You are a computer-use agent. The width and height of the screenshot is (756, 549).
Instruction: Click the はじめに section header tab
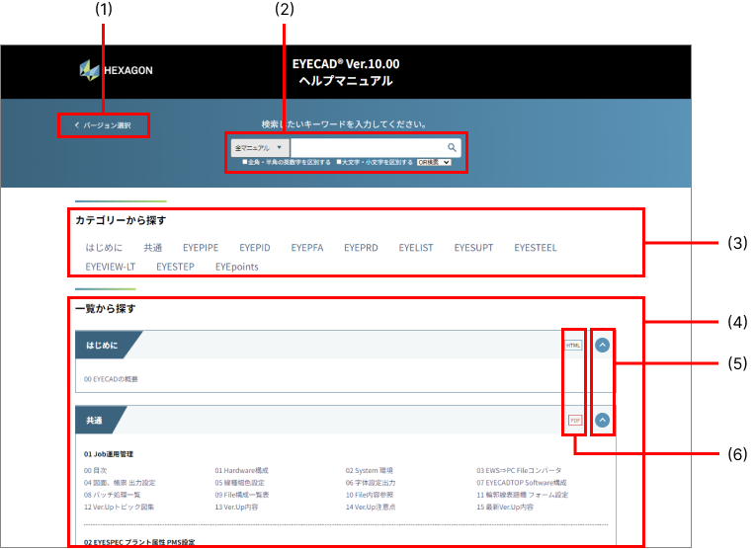click(x=102, y=346)
